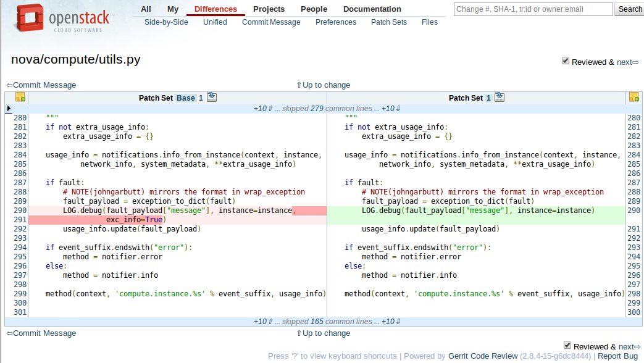The image size is (644, 363).
Task: Go to top next file arrow
Action: 628,62
